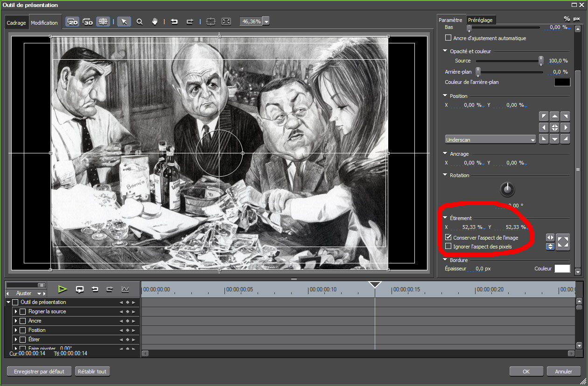Open the Paramètre tab
588x386 pixels.
tap(451, 20)
